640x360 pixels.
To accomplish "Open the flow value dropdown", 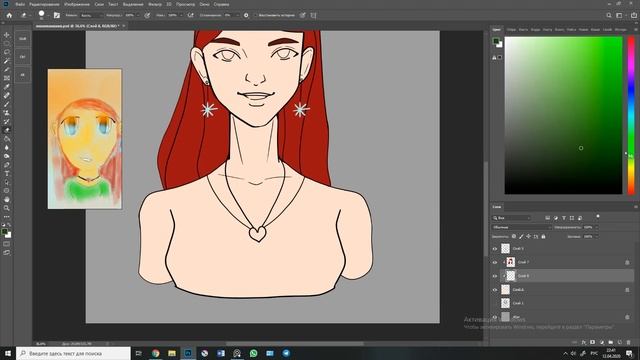I will tap(181, 16).
